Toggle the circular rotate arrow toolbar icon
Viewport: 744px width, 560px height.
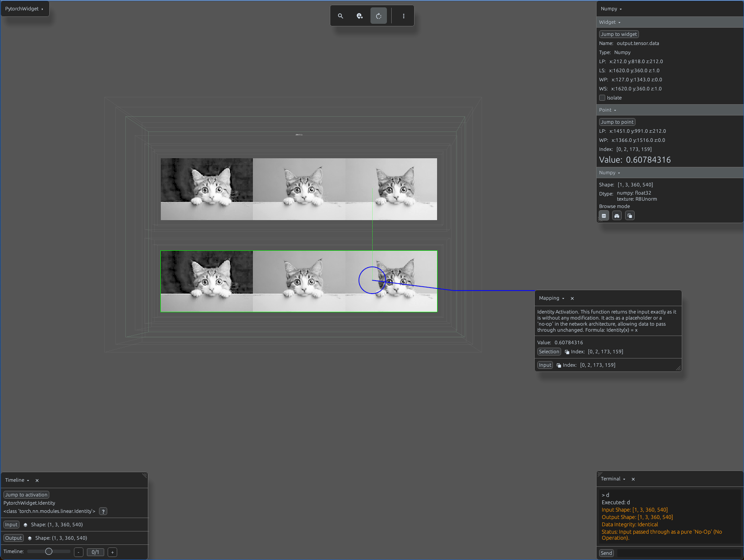(x=379, y=16)
